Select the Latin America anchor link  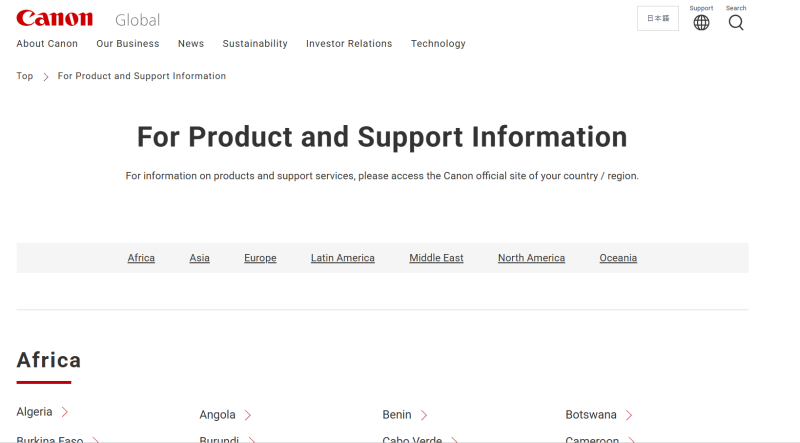pos(342,258)
